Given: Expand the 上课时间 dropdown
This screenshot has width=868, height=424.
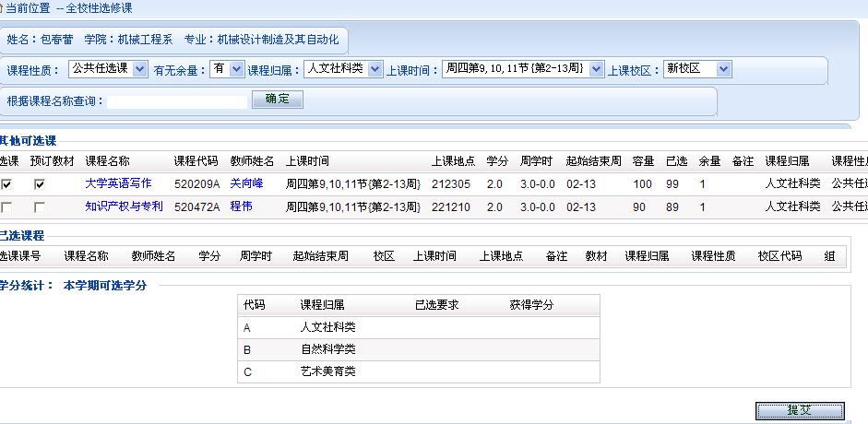Looking at the screenshot, I should point(522,69).
